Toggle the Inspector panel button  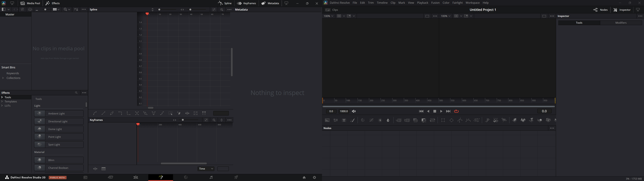pyautogui.click(x=621, y=10)
